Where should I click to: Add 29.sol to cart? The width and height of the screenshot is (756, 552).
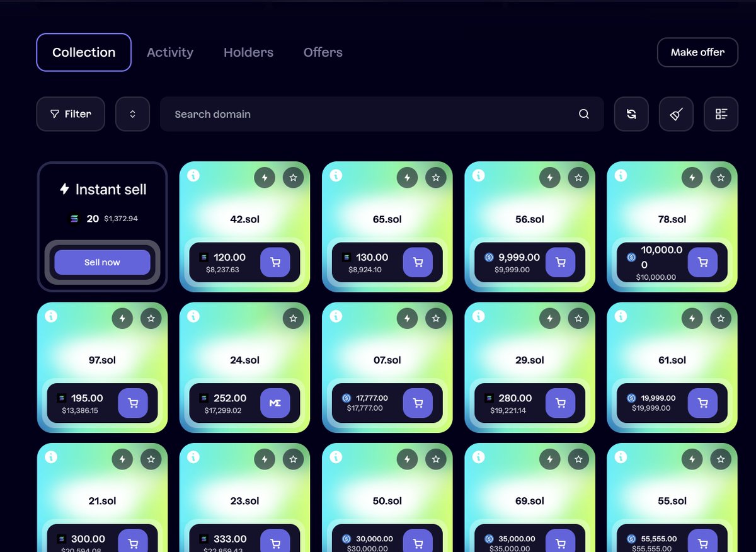point(560,403)
